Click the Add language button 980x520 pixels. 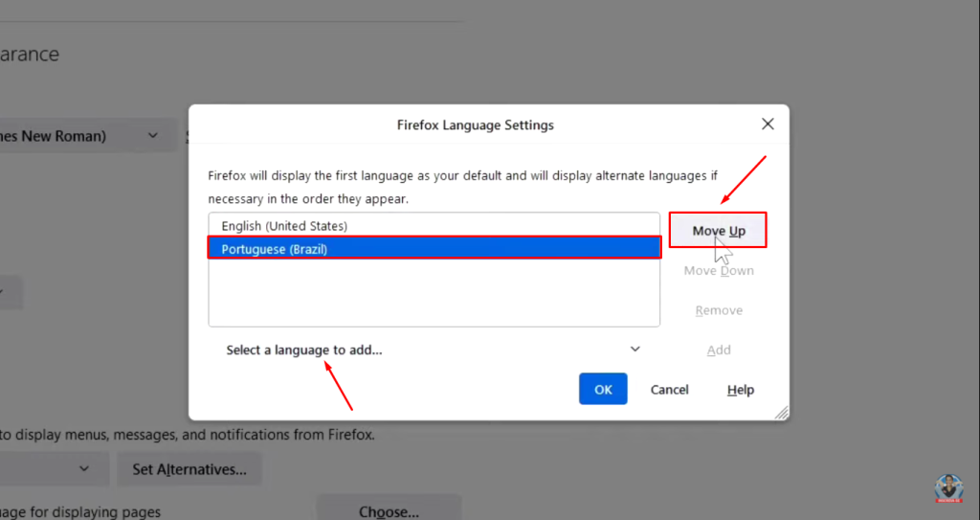point(718,350)
